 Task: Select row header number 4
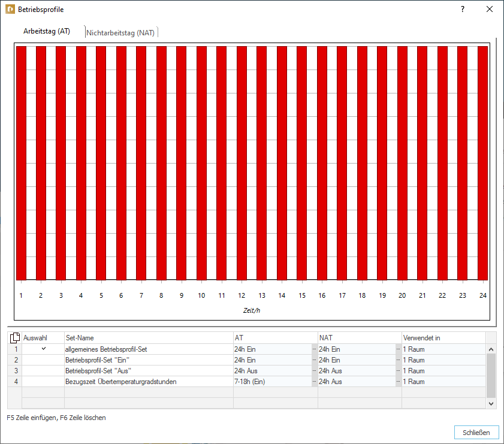15,381
